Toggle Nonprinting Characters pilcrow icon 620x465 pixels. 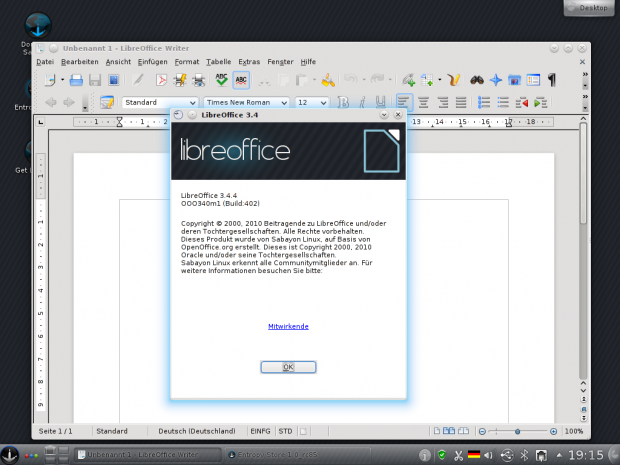552,80
